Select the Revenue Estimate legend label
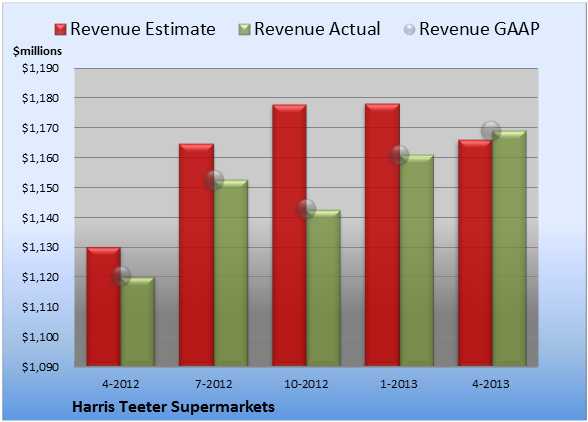This screenshot has height=422, width=588. [143, 29]
